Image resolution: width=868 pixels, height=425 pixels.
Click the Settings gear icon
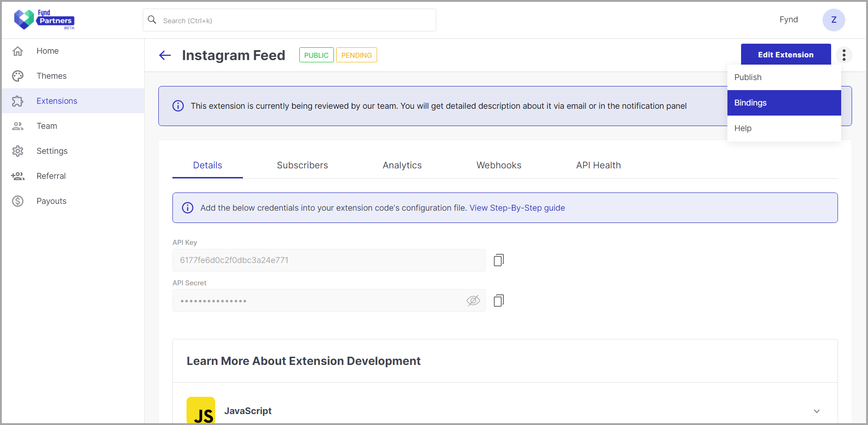tap(18, 151)
